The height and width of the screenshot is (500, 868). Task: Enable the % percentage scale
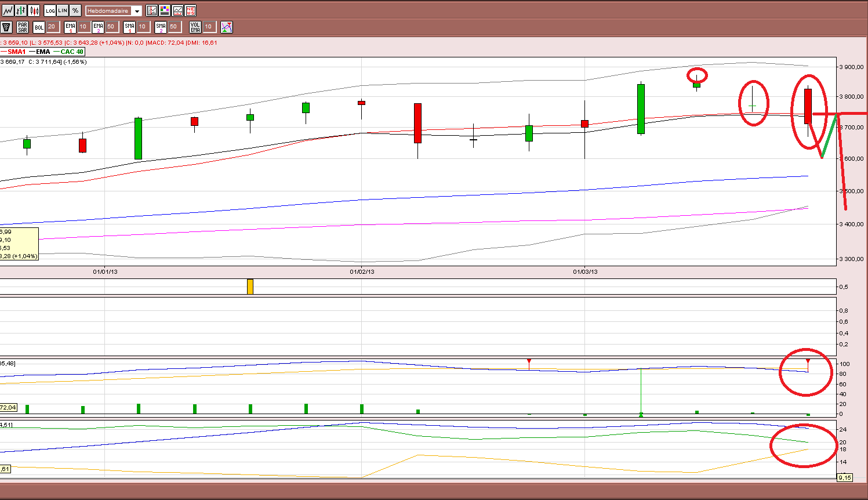pos(75,10)
